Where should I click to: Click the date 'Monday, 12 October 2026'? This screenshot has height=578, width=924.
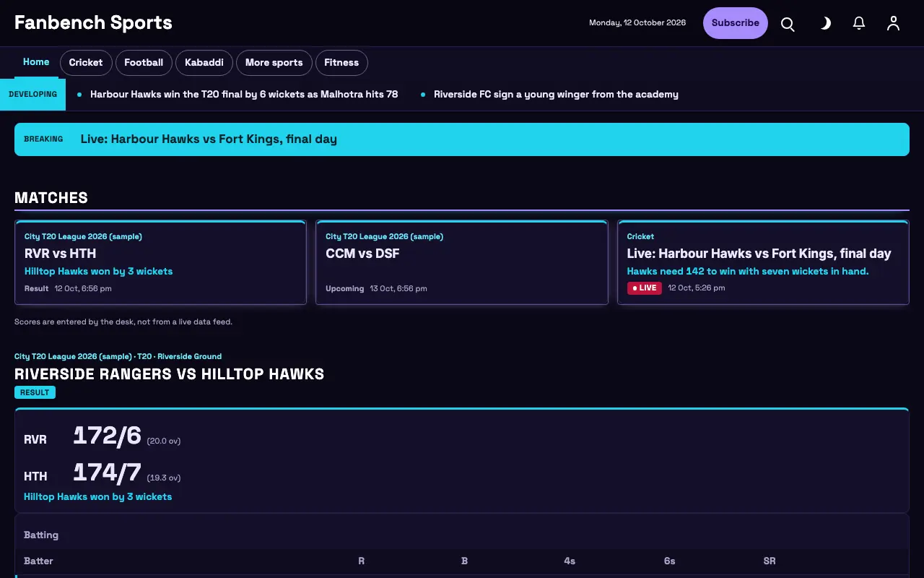point(637,23)
